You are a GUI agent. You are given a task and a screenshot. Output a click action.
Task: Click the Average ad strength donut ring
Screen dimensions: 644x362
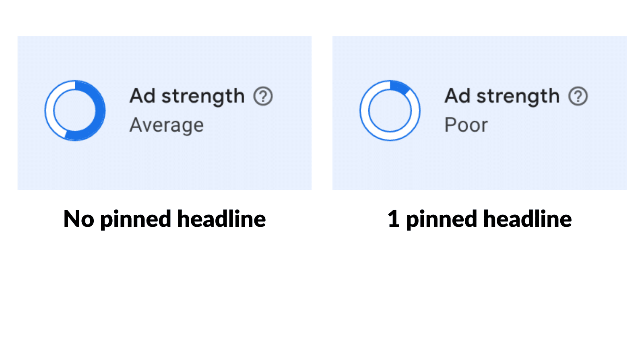[x=75, y=111]
